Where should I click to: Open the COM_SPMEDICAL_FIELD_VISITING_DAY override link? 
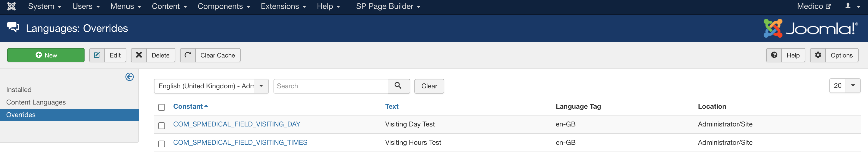(x=236, y=124)
